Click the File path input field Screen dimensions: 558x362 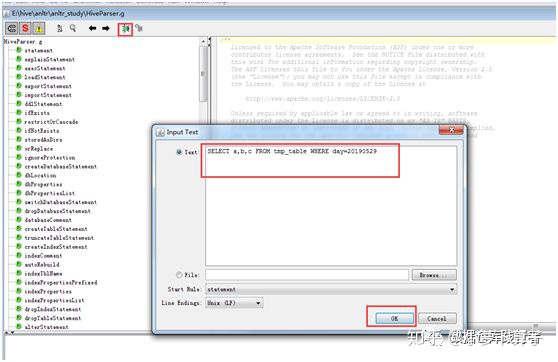click(307, 275)
